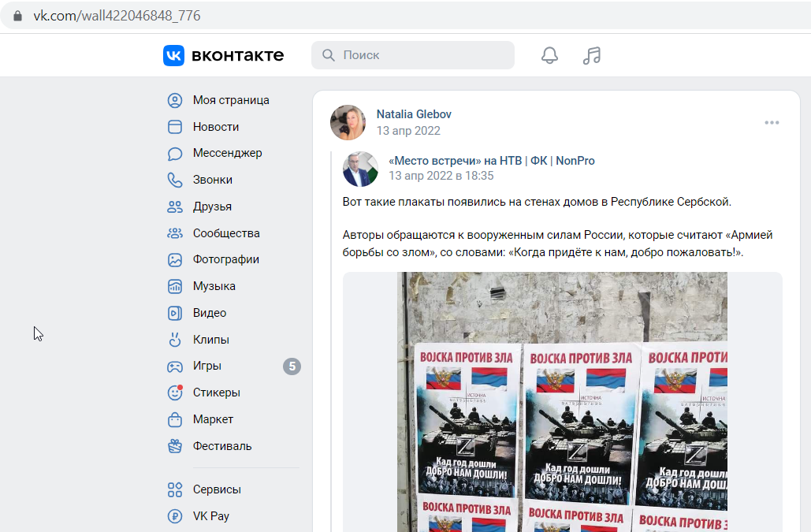Click the VK logo icon
This screenshot has height=532, width=811.
point(173,55)
